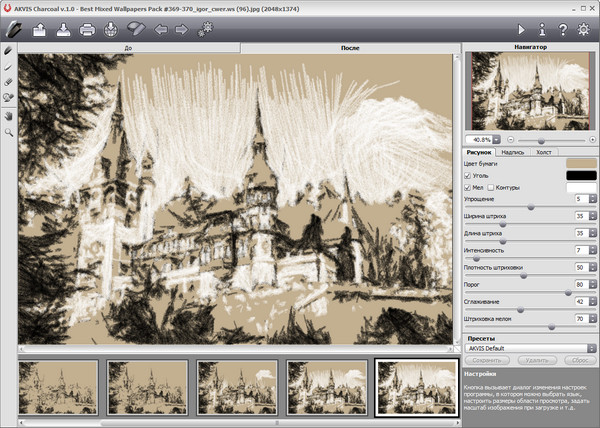Open the zoom percentage dropdown
600x428 pixels.
pyautogui.click(x=498, y=138)
